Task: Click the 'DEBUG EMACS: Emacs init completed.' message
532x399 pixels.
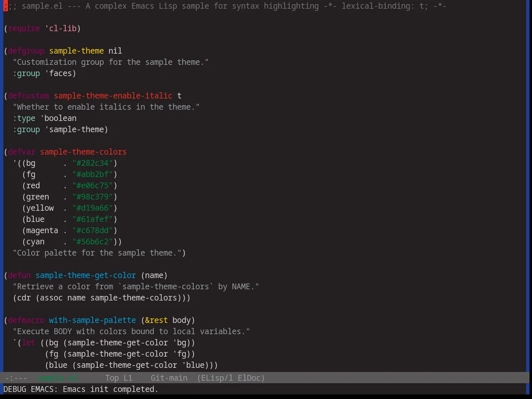Action: [x=81, y=389]
